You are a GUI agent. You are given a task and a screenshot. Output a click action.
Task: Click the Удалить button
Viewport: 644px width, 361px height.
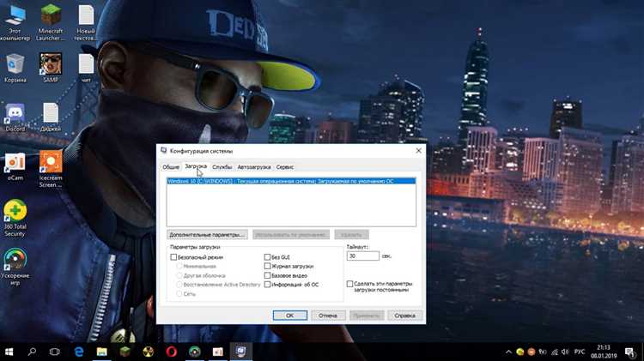pos(351,235)
